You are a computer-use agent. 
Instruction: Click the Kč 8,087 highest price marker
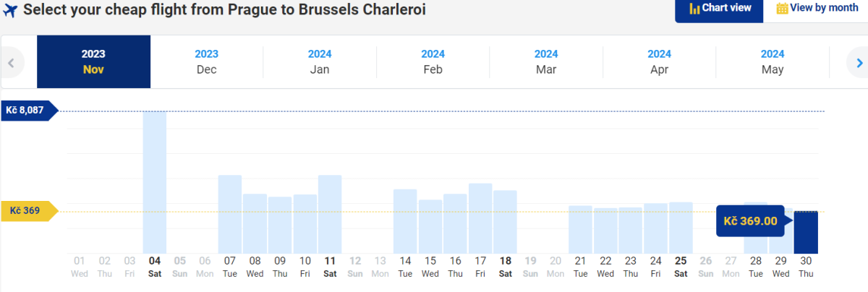pyautogui.click(x=25, y=111)
